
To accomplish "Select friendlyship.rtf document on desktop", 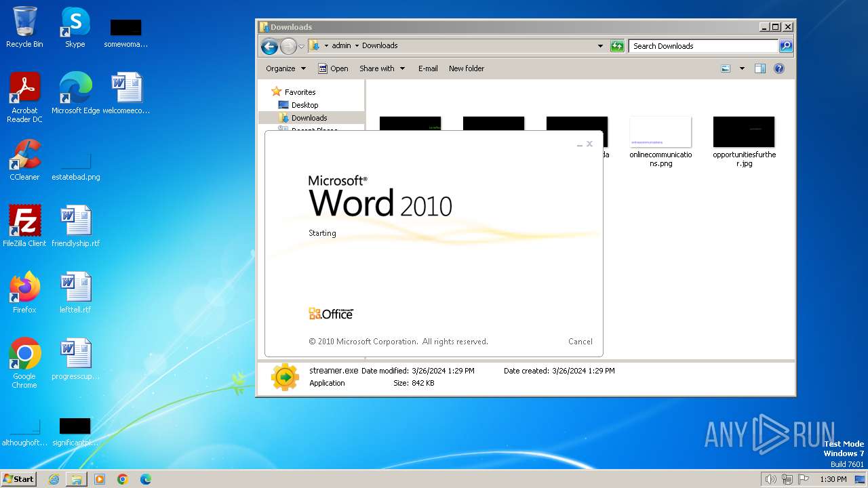I will click(x=75, y=226).
